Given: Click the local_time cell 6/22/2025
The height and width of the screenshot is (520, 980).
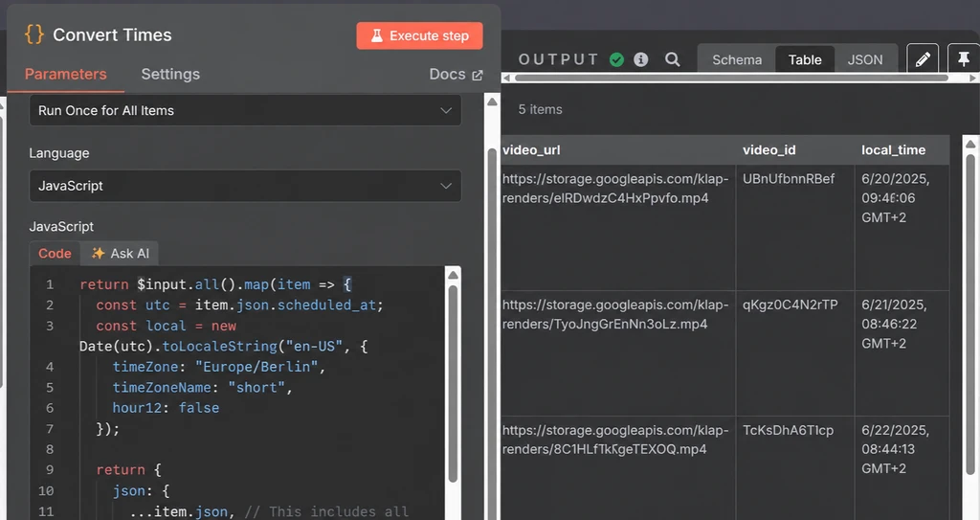Looking at the screenshot, I should coord(902,468).
